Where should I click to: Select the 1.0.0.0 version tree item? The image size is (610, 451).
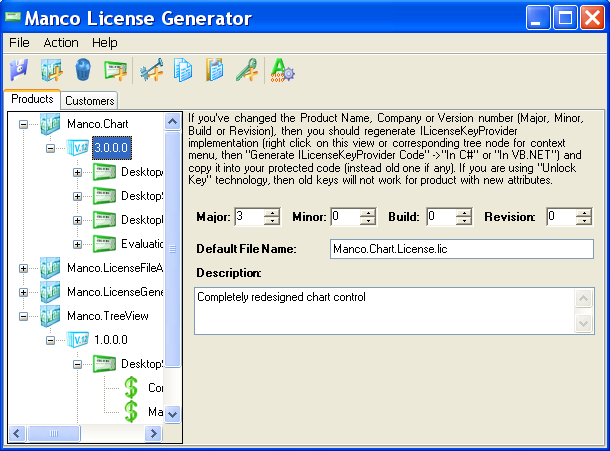pyautogui.click(x=111, y=340)
